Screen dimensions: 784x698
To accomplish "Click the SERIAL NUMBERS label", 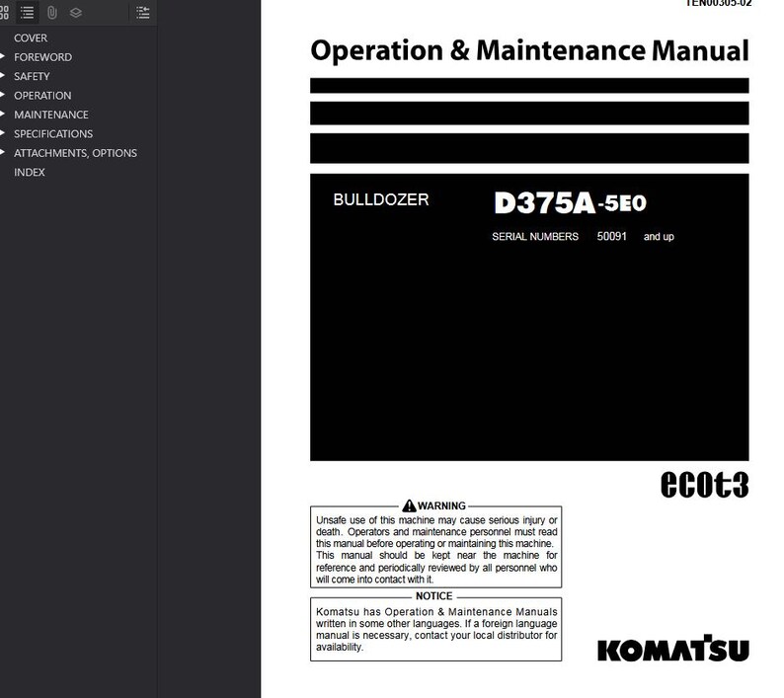I will (535, 237).
